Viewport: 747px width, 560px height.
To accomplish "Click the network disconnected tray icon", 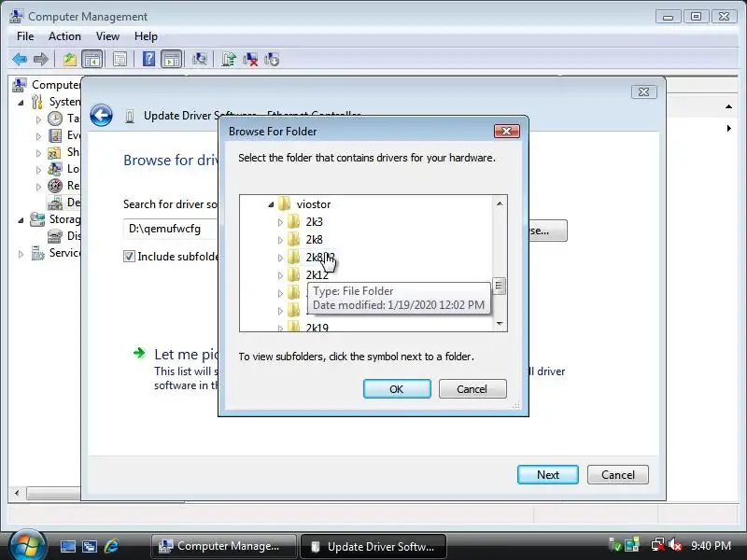I will 658,545.
